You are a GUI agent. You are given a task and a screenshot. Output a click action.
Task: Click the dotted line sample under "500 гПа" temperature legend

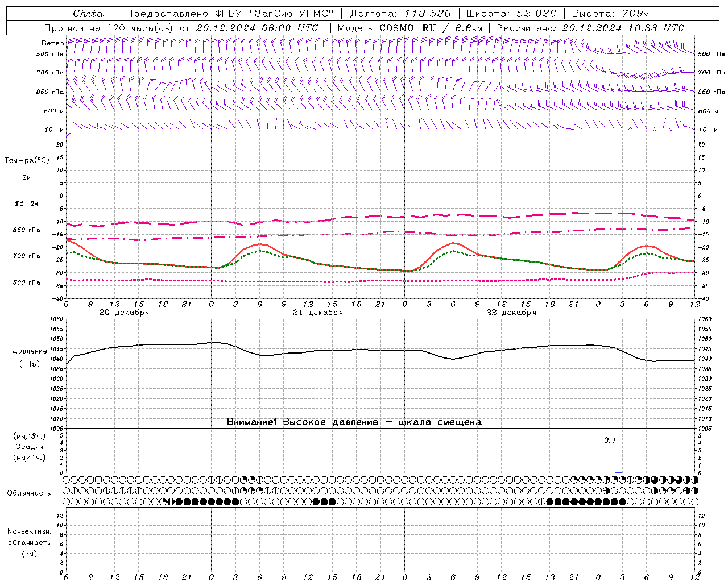click(26, 289)
